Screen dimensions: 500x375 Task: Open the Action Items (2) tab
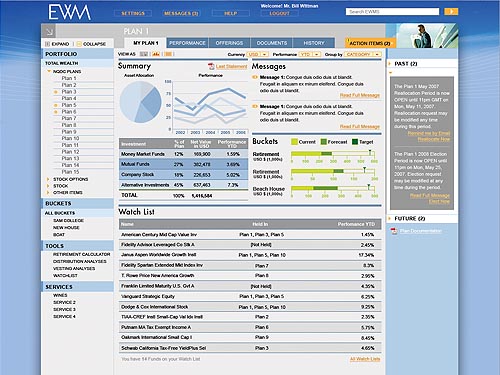pos(370,43)
